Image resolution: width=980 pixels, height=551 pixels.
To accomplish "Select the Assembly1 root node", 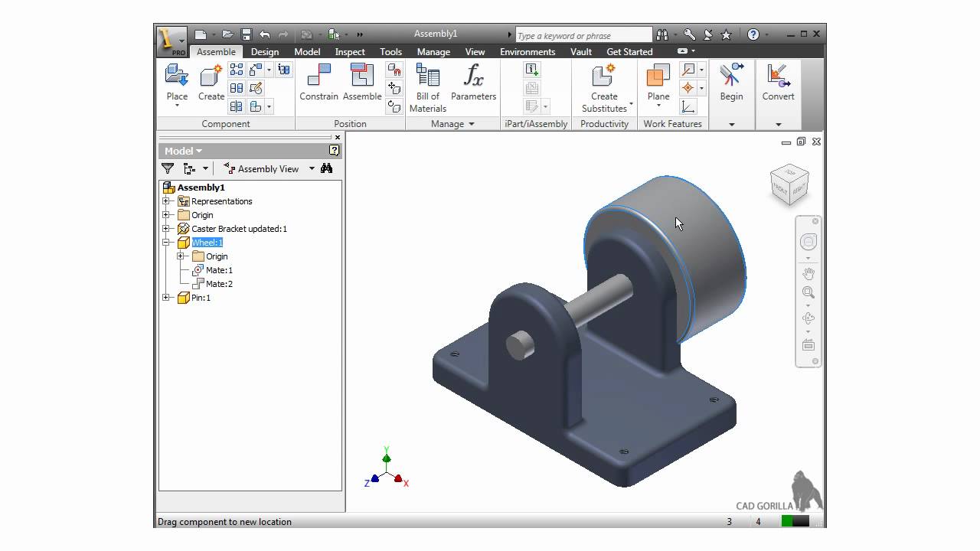I will 201,187.
